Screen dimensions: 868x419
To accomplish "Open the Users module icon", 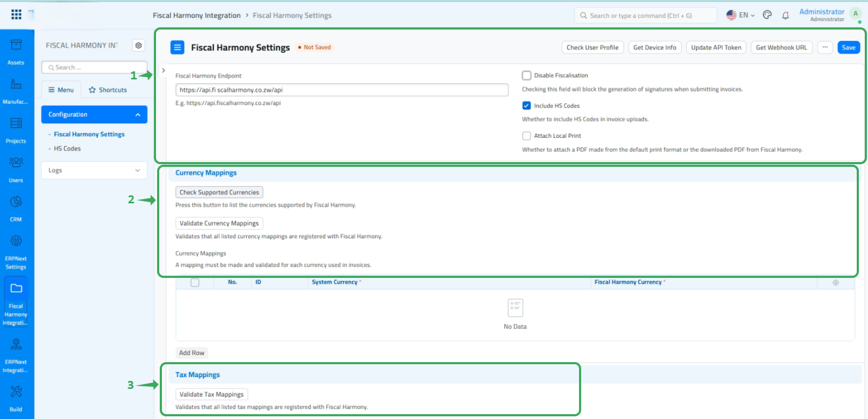I will tap(16, 163).
